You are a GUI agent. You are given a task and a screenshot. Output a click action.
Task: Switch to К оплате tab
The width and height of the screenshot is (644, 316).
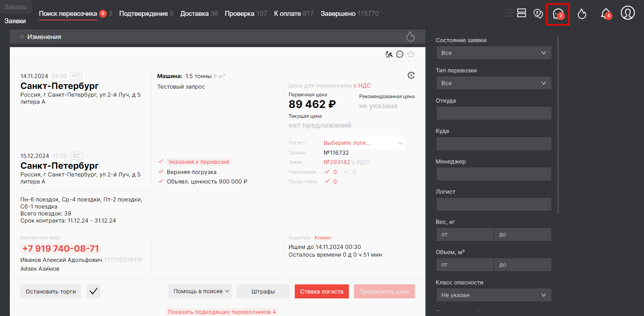(x=287, y=13)
